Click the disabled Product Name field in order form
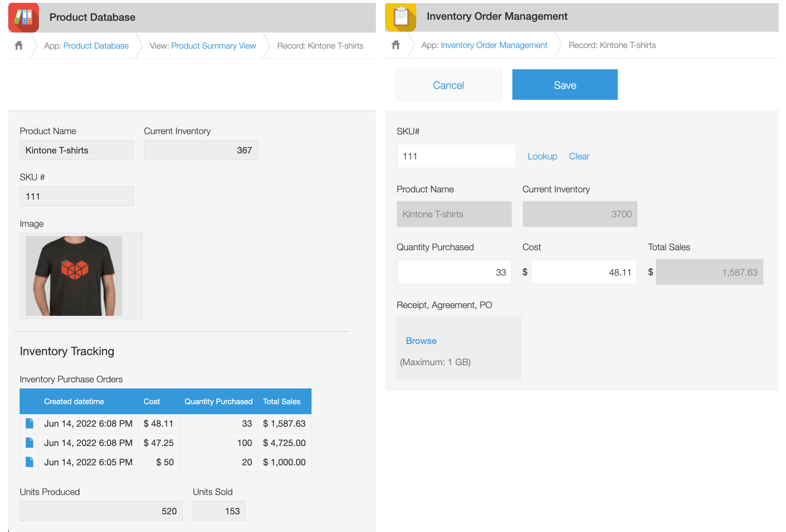 point(454,214)
